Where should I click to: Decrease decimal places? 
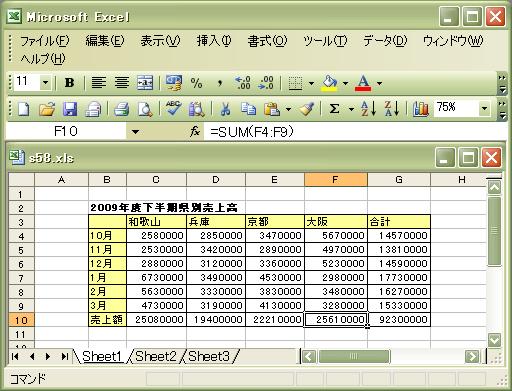pos(266,83)
